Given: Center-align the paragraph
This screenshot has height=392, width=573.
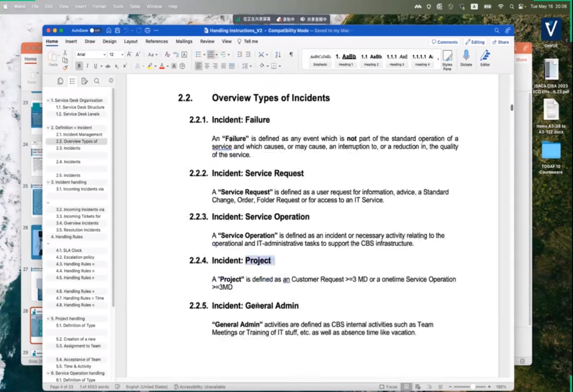Looking at the screenshot, I should point(207,66).
